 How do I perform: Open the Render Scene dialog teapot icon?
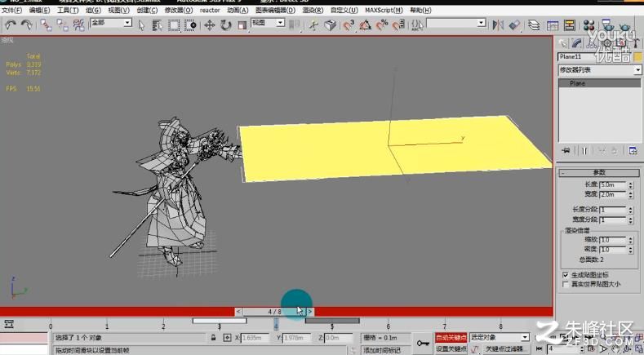[608, 25]
